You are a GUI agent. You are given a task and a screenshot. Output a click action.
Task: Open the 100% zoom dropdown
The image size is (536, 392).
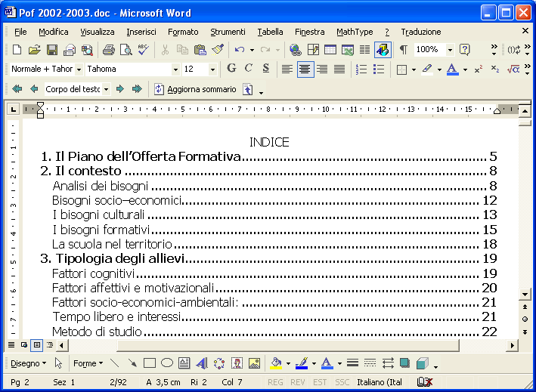[451, 50]
